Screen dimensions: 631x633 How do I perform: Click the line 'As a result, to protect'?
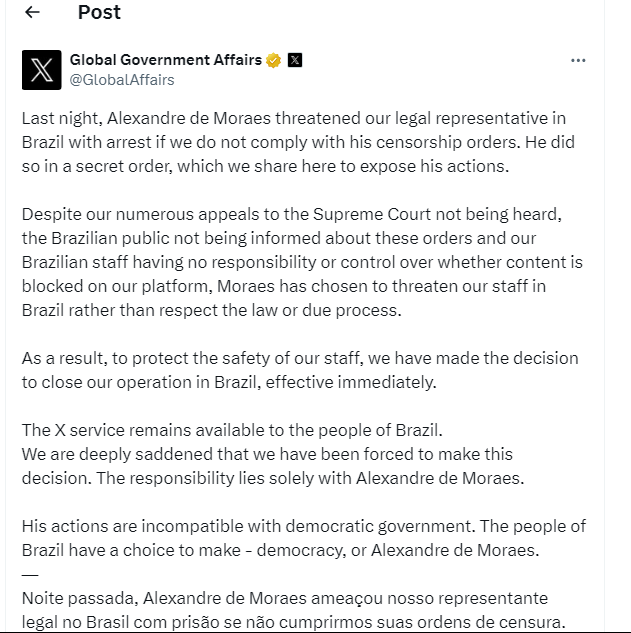click(300, 358)
